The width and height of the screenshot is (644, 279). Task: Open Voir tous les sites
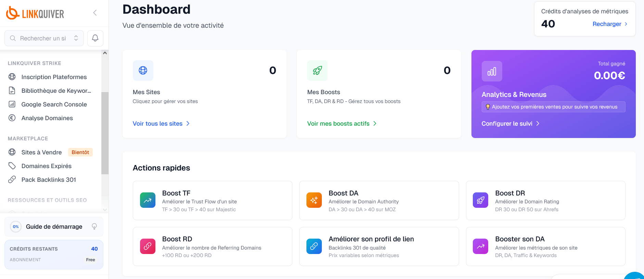[x=161, y=124]
